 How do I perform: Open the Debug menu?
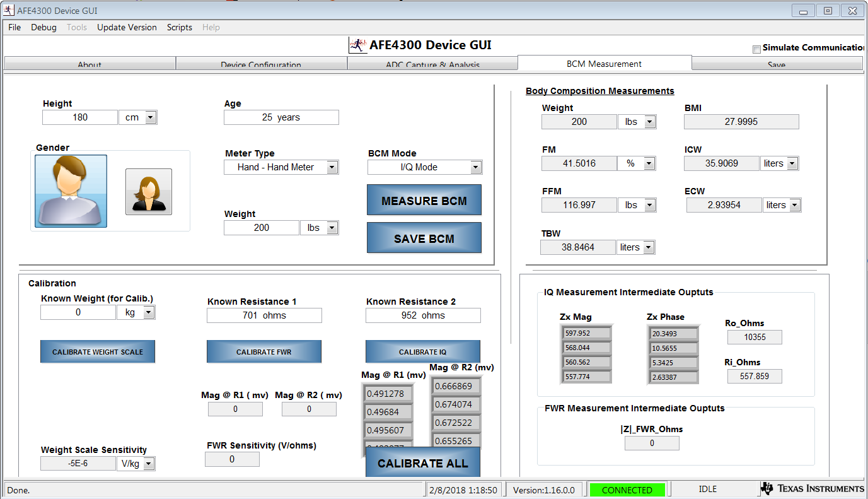click(43, 27)
